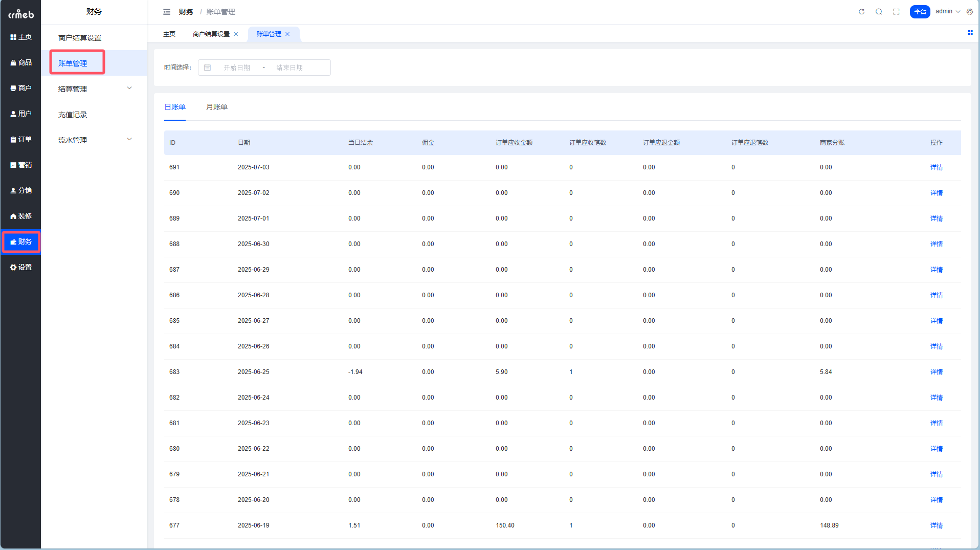Click the refresh icon in top bar

[861, 12]
